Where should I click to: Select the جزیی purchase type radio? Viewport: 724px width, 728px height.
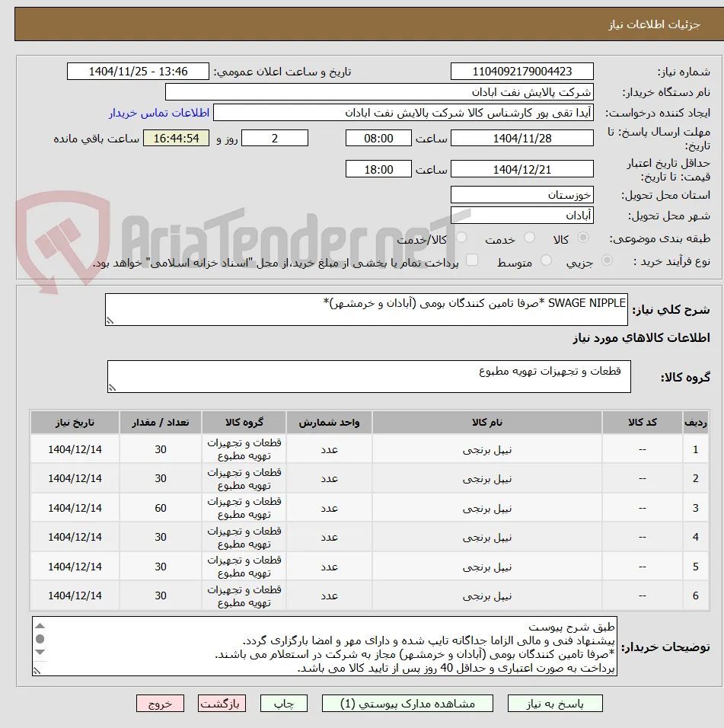point(607,260)
